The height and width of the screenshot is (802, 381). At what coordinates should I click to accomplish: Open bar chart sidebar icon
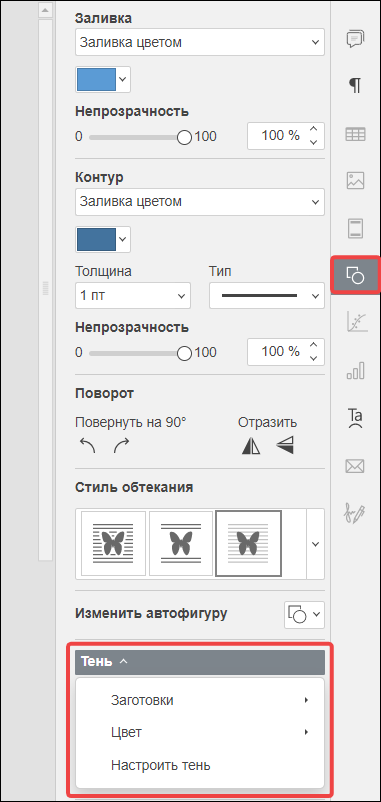click(355, 371)
